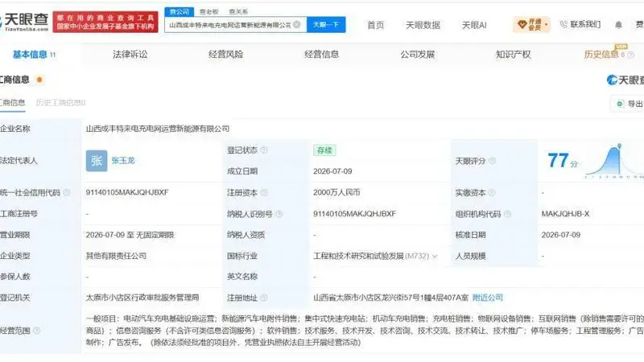Click the help icon beside 历史信息 tab

[x=631, y=55]
